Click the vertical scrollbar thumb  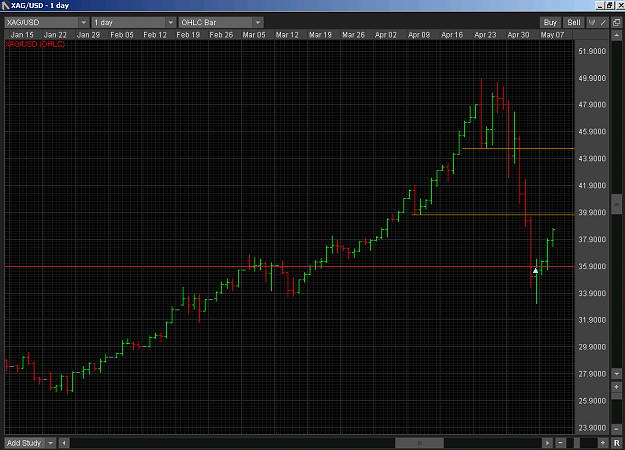[617, 204]
